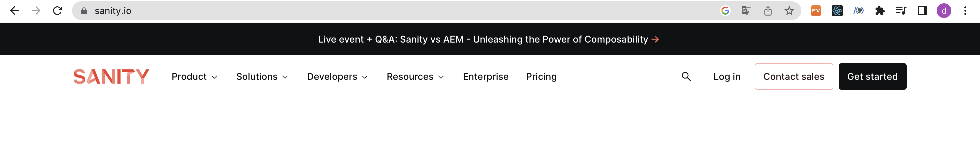Toggle the browser side panel

(922, 11)
